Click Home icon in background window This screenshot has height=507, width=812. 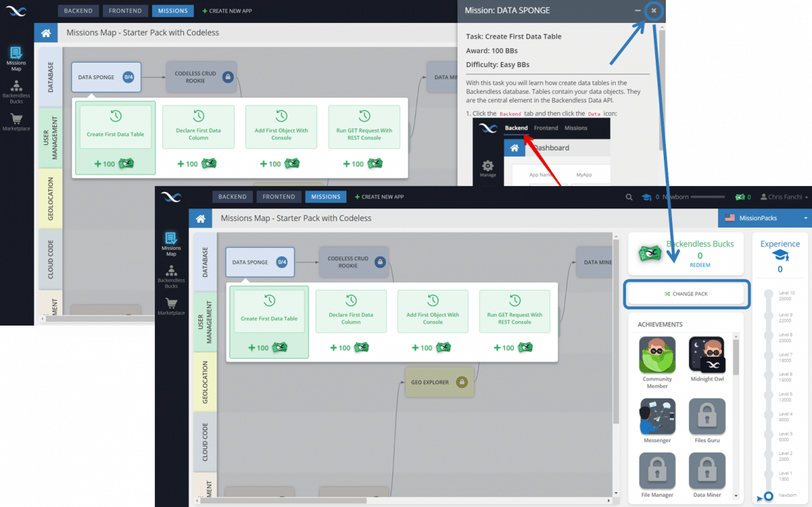[46, 32]
